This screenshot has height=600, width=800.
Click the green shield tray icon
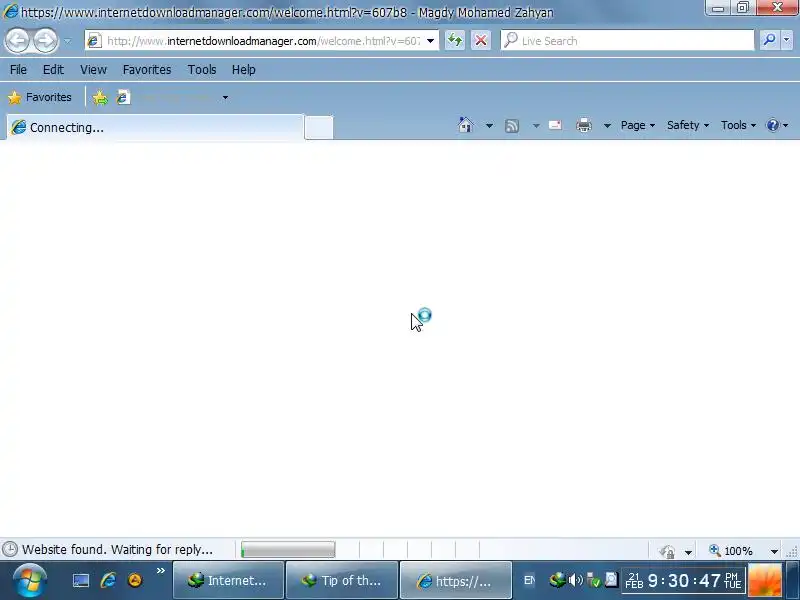pos(593,580)
